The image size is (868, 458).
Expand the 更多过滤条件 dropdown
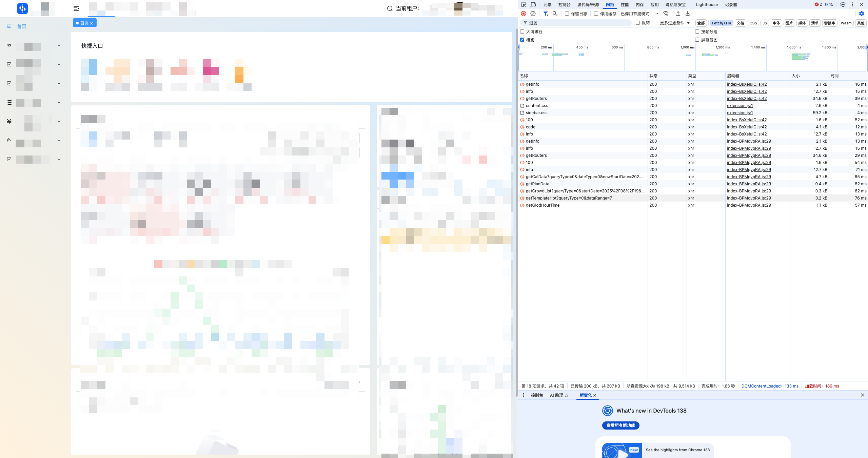click(x=674, y=23)
